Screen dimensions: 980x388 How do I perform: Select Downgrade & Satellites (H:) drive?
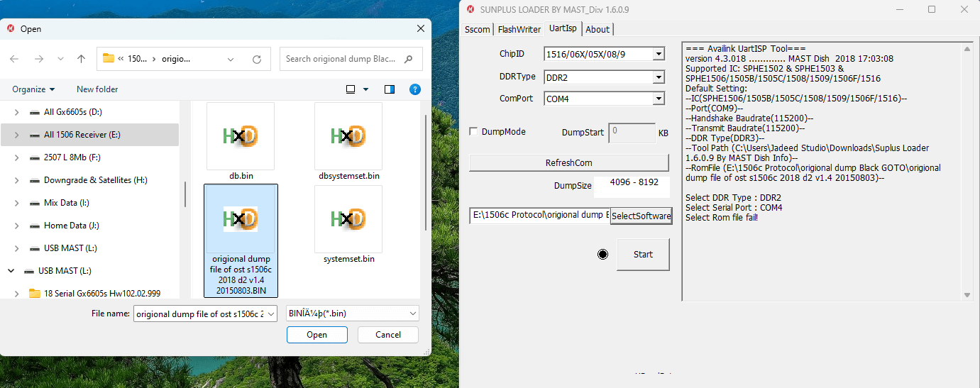(x=89, y=180)
